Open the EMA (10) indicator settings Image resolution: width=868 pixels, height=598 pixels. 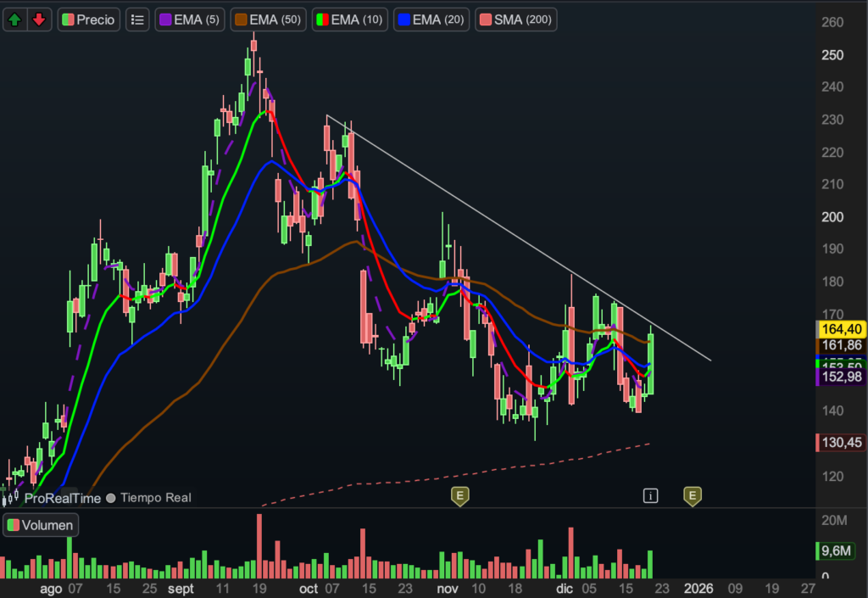click(351, 20)
